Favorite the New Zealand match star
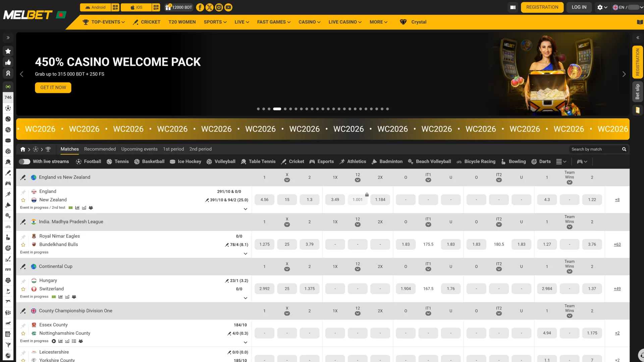This screenshot has height=362, width=644. click(23, 200)
